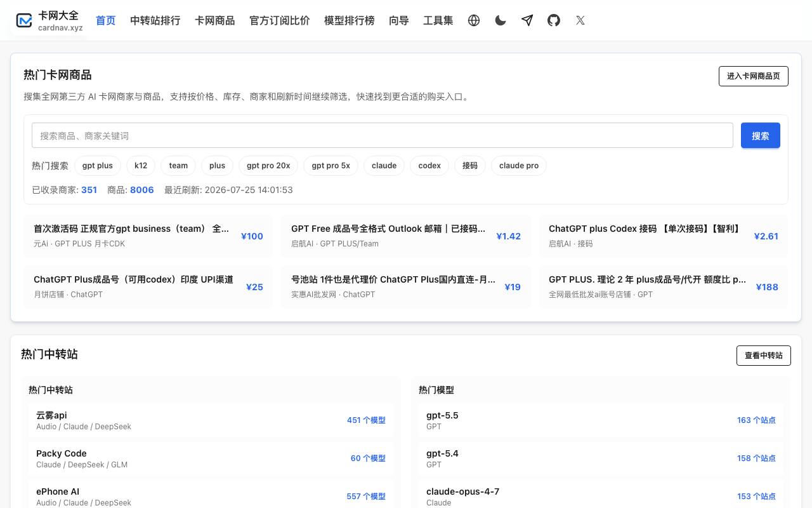Open the gpt-5.4 model row
812x508 pixels.
[x=601, y=458]
